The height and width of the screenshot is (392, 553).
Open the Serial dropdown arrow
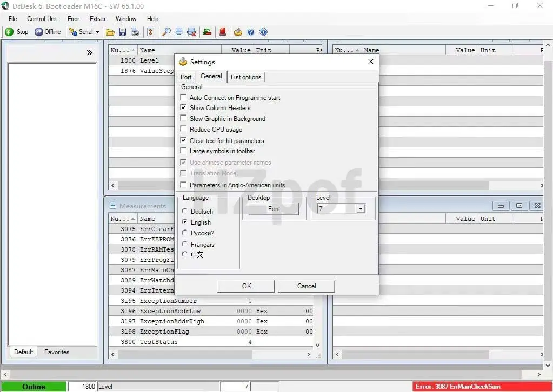click(x=97, y=32)
